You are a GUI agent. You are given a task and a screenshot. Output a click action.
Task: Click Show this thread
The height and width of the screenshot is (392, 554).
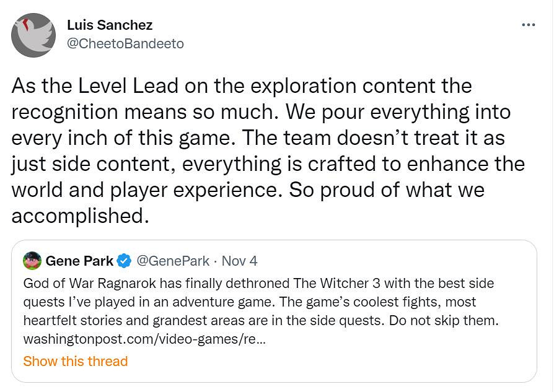75,361
